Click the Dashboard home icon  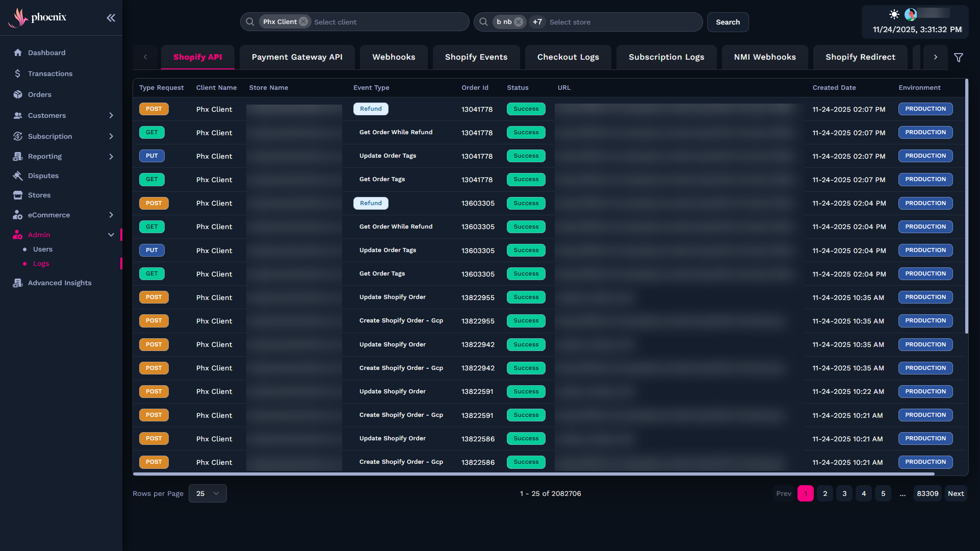tap(18, 53)
